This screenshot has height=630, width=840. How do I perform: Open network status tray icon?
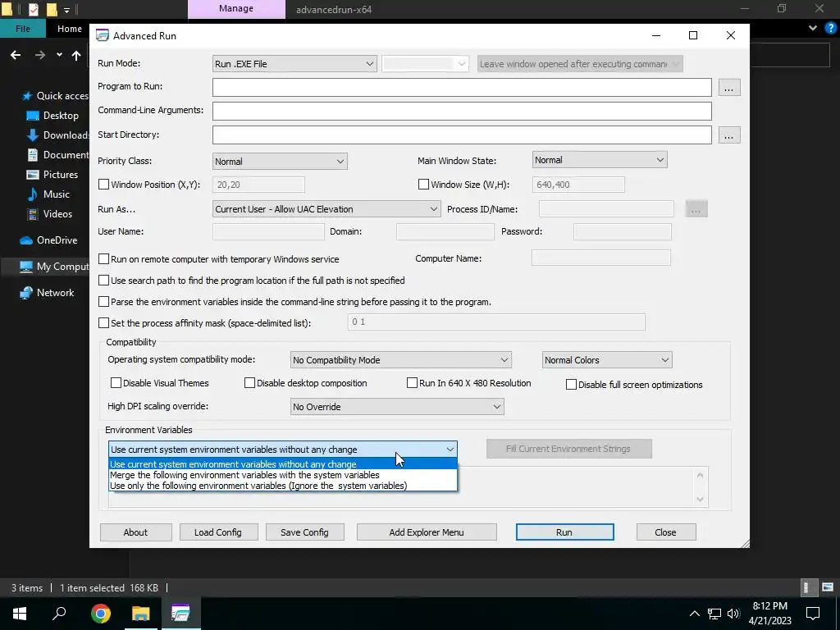point(714,614)
